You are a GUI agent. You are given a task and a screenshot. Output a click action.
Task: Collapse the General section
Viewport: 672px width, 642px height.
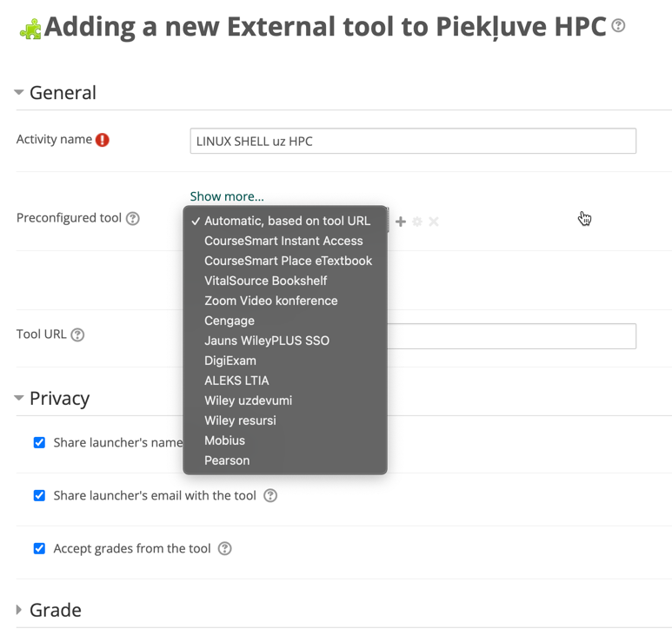(19, 92)
